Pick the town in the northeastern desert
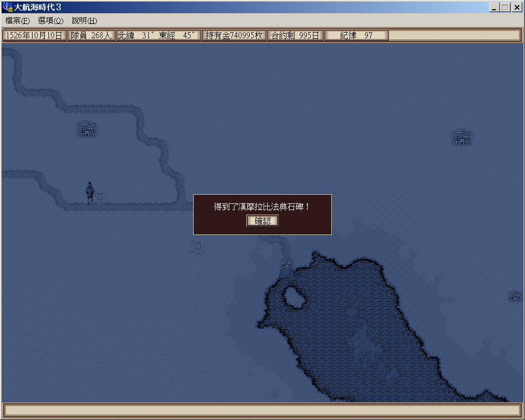 [x=462, y=137]
